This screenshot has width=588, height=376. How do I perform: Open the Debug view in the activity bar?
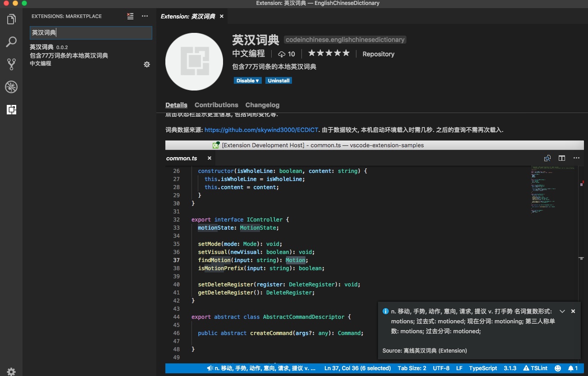[x=11, y=86]
